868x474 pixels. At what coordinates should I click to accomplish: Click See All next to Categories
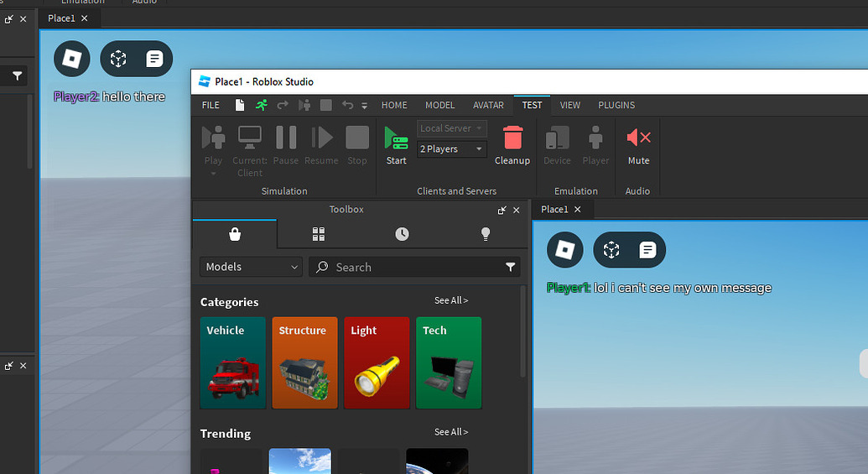coord(451,300)
